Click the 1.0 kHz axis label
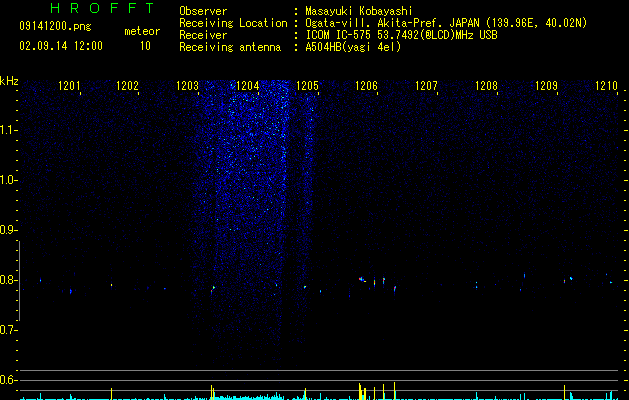Image resolution: width=629 pixels, height=400 pixels. [x=8, y=180]
